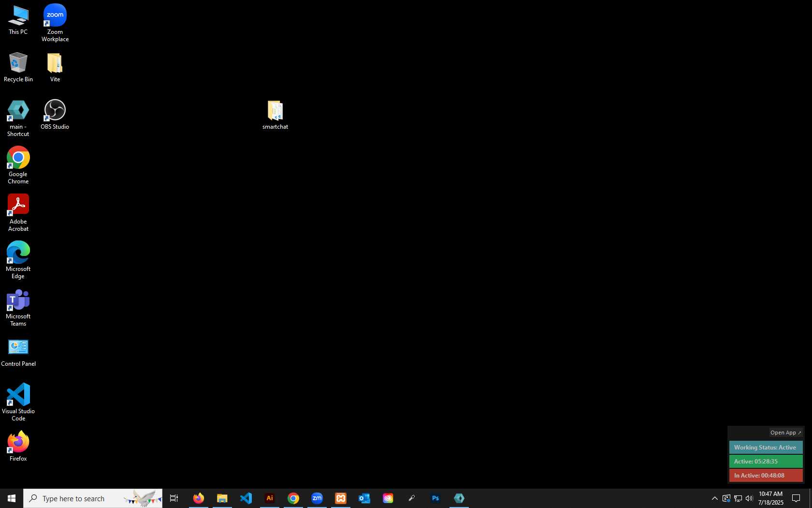Image resolution: width=812 pixels, height=508 pixels.
Task: Open Visual Studio Code from the taskbar
Action: coord(246,498)
